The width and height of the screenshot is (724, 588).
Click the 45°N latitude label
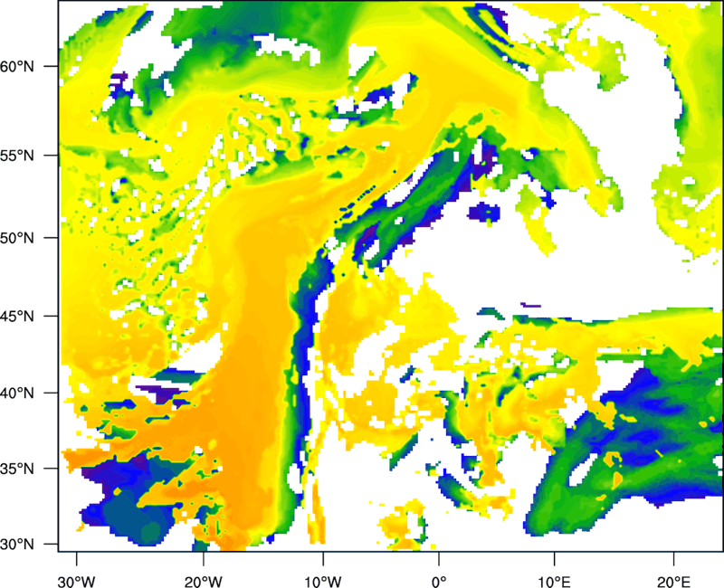pyautogui.click(x=17, y=317)
